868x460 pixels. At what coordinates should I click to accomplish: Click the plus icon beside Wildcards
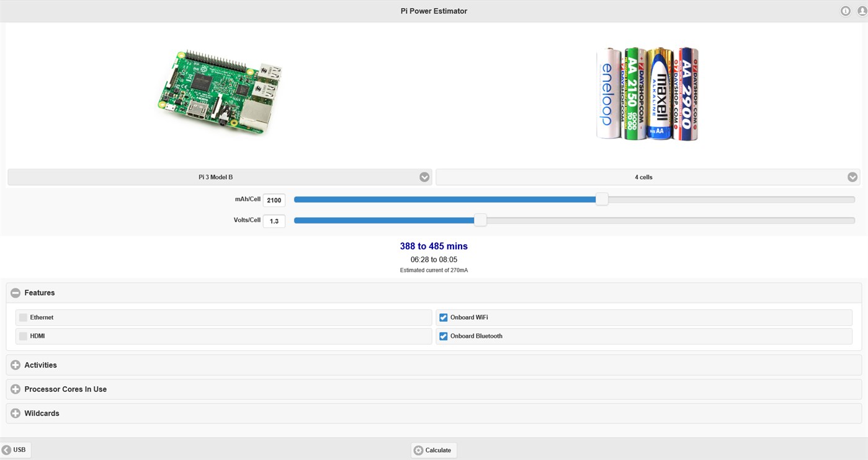(16, 413)
